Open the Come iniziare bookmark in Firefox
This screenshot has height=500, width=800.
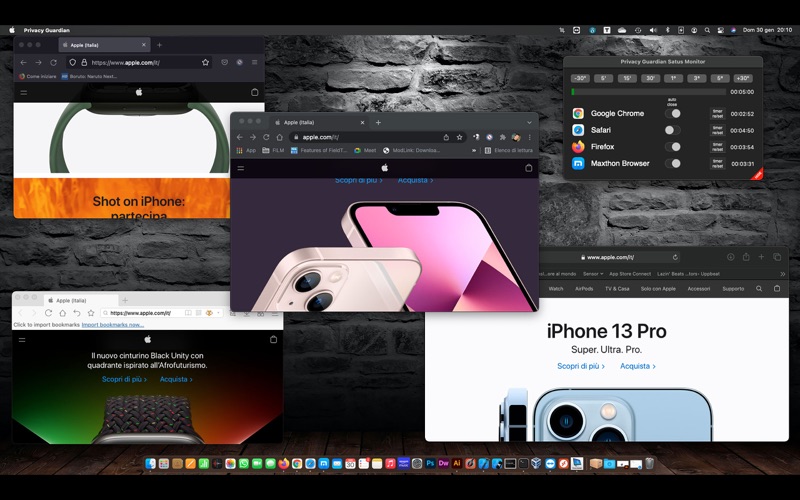(x=37, y=76)
